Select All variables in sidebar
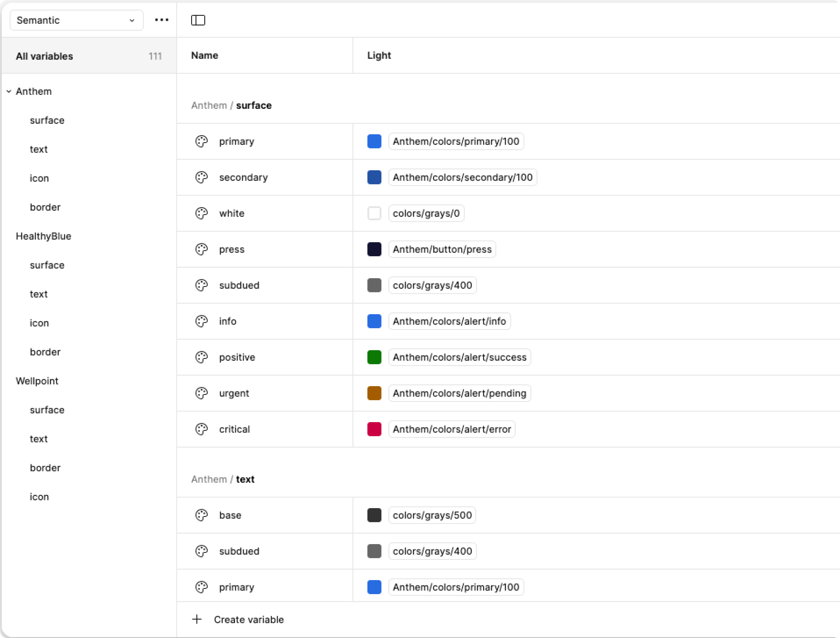The width and height of the screenshot is (840, 638). click(44, 56)
